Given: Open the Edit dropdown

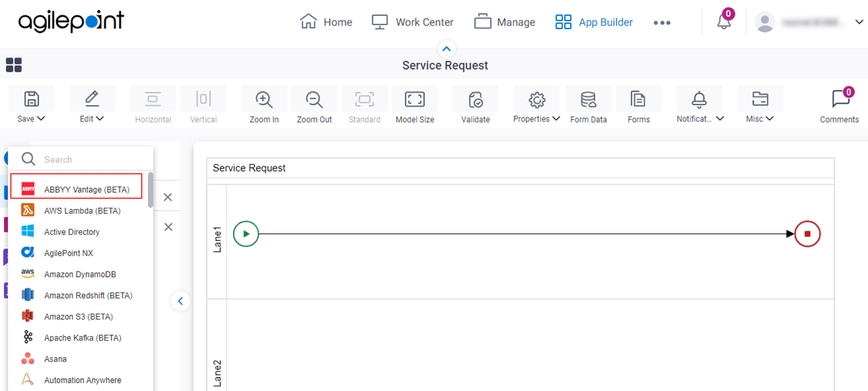Looking at the screenshot, I should click(x=92, y=106).
